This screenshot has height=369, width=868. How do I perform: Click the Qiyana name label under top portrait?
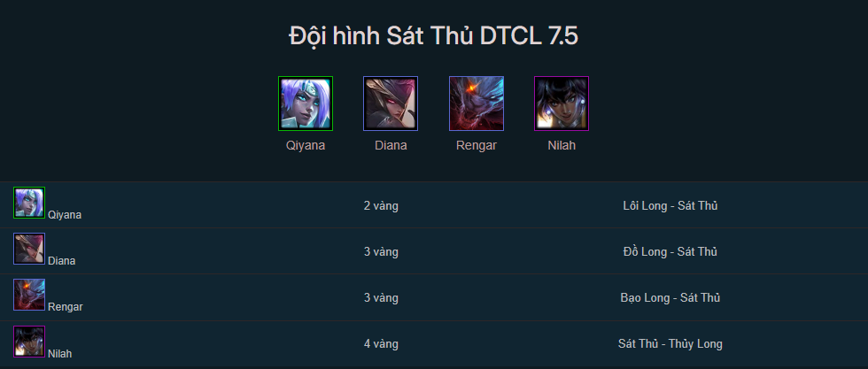[x=306, y=145]
